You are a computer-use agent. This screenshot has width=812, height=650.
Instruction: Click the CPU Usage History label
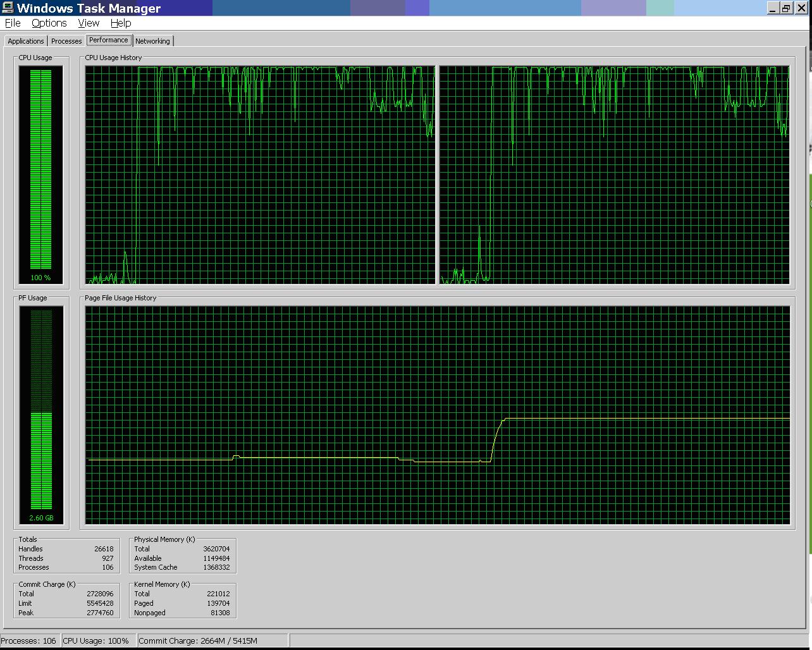[113, 58]
